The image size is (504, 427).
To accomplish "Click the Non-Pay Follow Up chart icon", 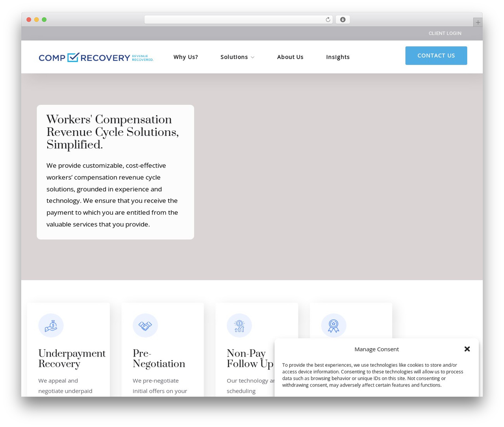I will (239, 325).
